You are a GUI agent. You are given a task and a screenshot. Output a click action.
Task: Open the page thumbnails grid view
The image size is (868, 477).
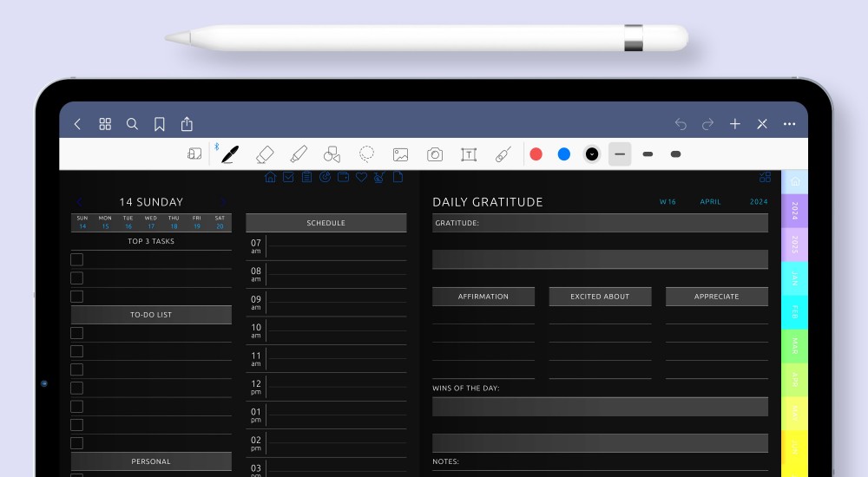pos(105,124)
